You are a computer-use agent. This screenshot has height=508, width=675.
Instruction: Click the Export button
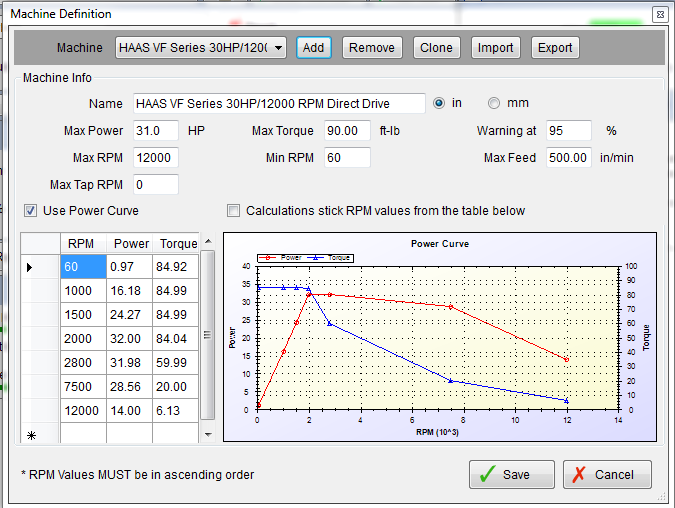[x=555, y=47]
